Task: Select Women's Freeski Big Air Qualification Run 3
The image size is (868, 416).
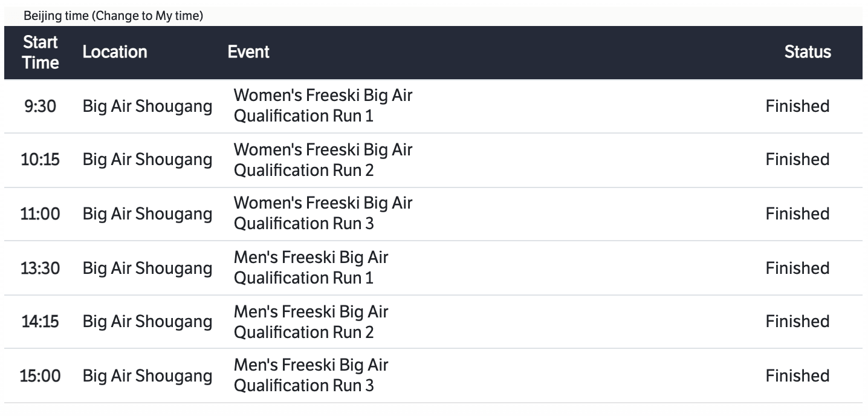Action: pyautogui.click(x=323, y=213)
